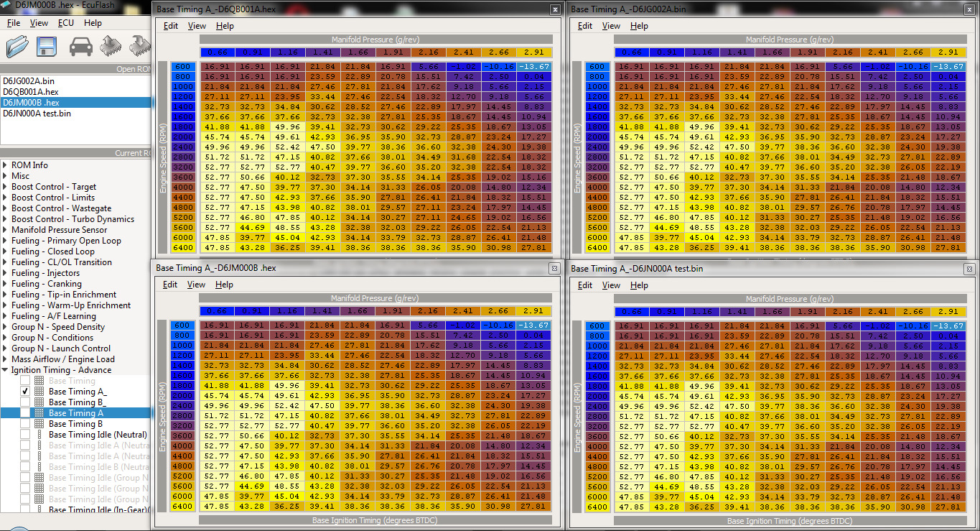
Task: Enable the Base Timing B checkbox
Action: pyautogui.click(x=25, y=424)
